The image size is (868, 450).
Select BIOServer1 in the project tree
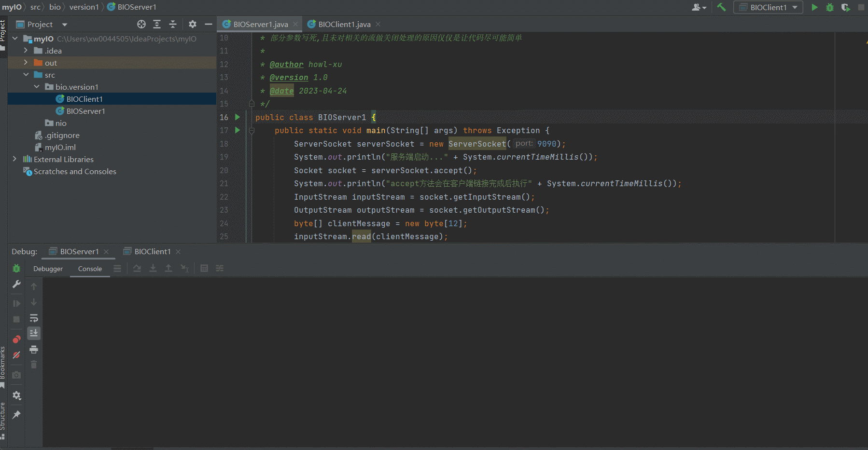click(x=85, y=111)
